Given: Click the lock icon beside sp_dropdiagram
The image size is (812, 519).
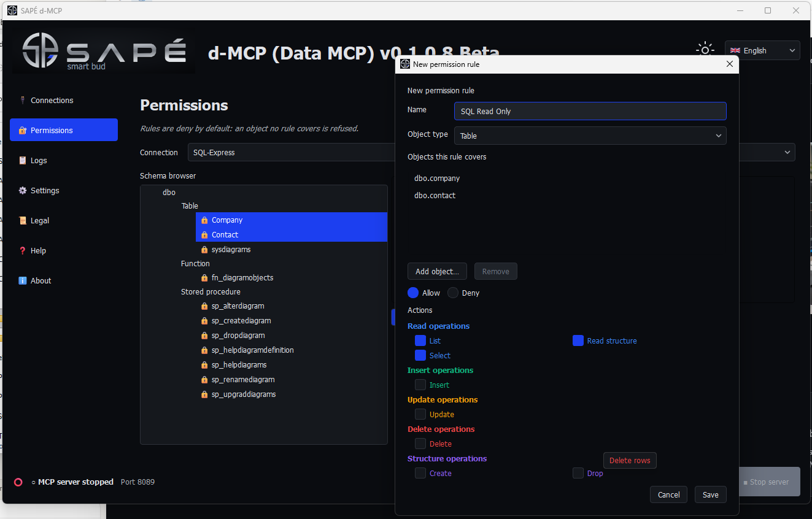Looking at the screenshot, I should (x=204, y=336).
